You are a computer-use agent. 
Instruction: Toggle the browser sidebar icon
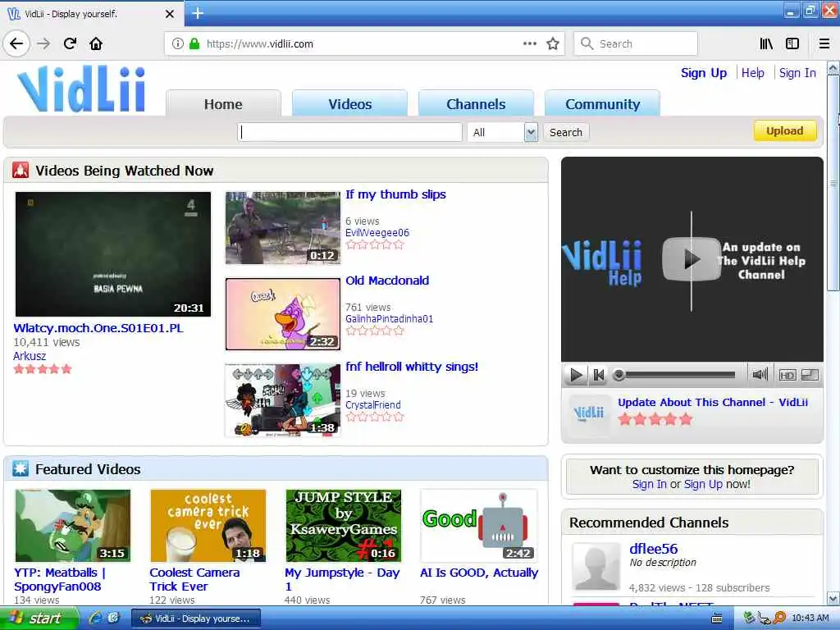(792, 43)
